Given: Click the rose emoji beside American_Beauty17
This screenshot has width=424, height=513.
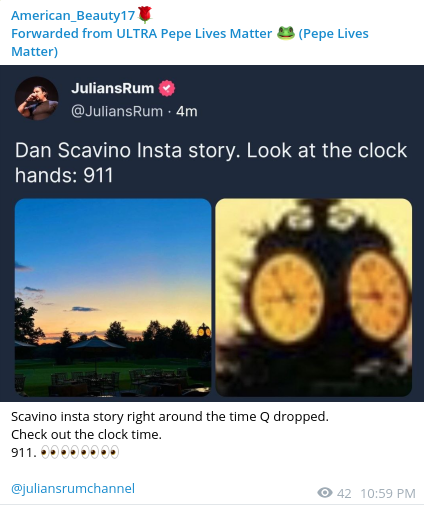Looking at the screenshot, I should [145, 15].
